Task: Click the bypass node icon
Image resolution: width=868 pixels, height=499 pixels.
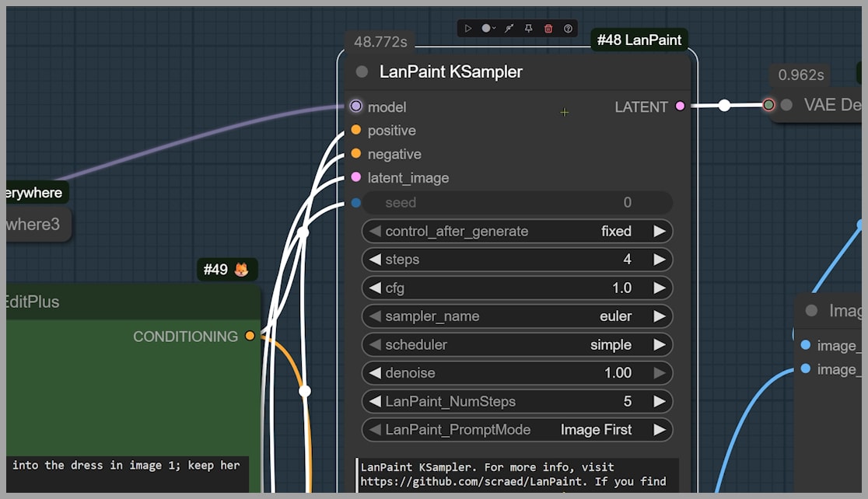Action: pyautogui.click(x=509, y=29)
